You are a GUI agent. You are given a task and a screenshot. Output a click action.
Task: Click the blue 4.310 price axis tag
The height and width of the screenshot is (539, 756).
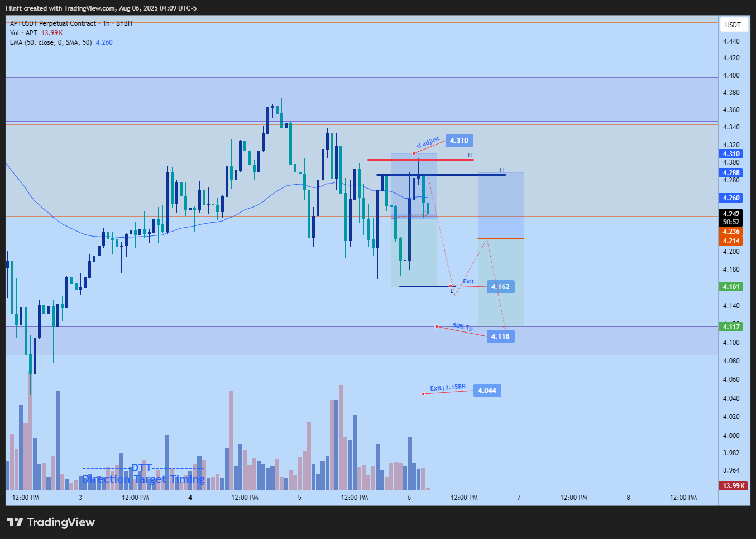pos(731,154)
